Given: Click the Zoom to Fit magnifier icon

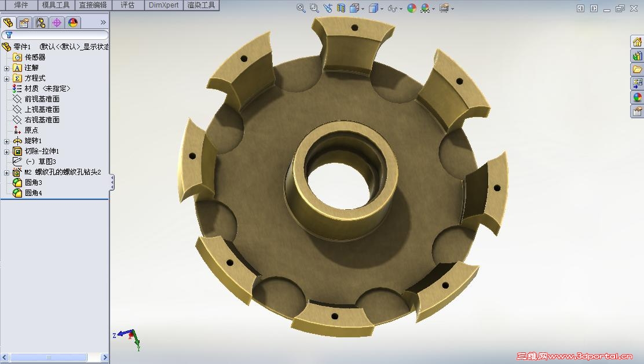Looking at the screenshot, I should coord(301,8).
